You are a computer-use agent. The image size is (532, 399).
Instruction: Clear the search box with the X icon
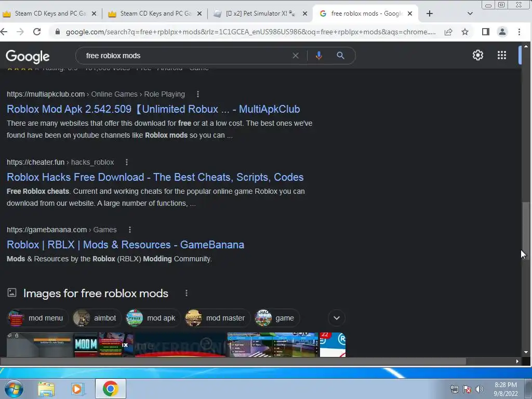(x=296, y=56)
